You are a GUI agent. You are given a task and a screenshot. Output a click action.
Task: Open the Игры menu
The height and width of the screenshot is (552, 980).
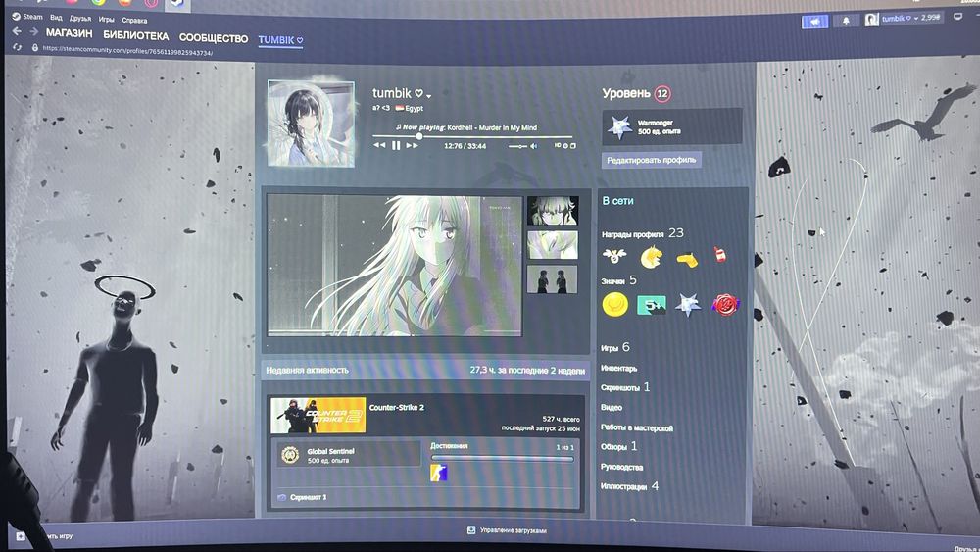pyautogui.click(x=106, y=20)
